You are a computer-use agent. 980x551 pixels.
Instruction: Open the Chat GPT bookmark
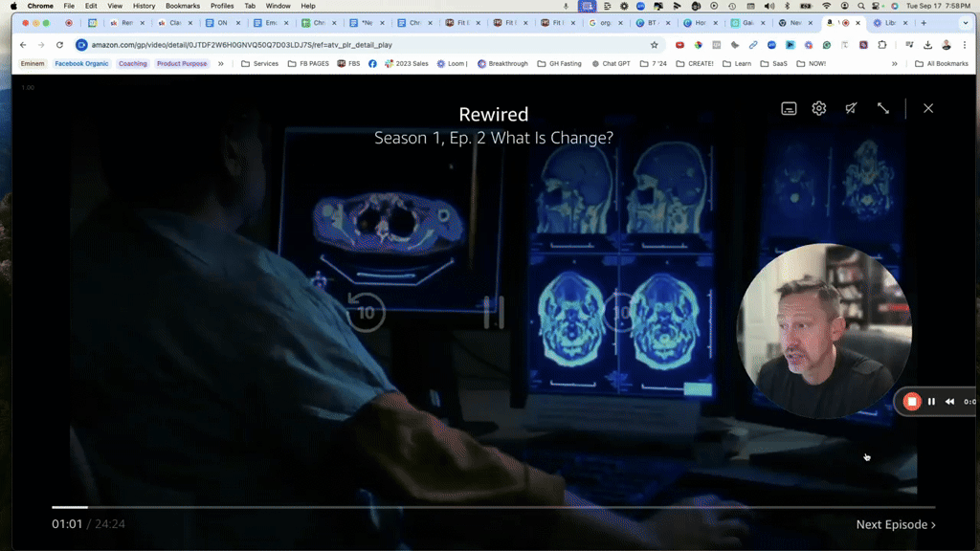point(611,64)
